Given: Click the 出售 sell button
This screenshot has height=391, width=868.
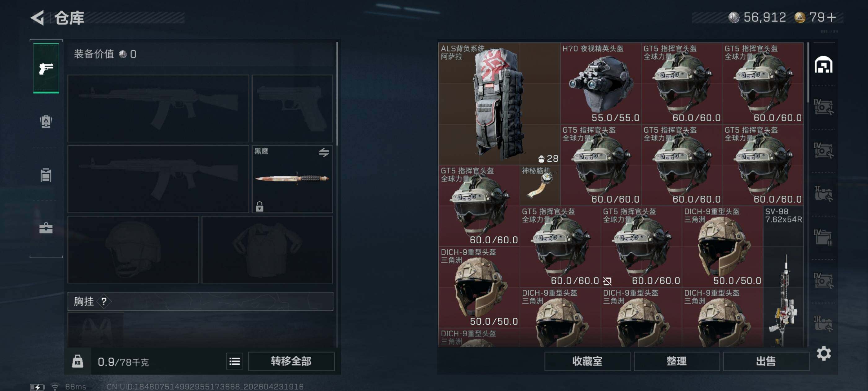Looking at the screenshot, I should [x=766, y=361].
